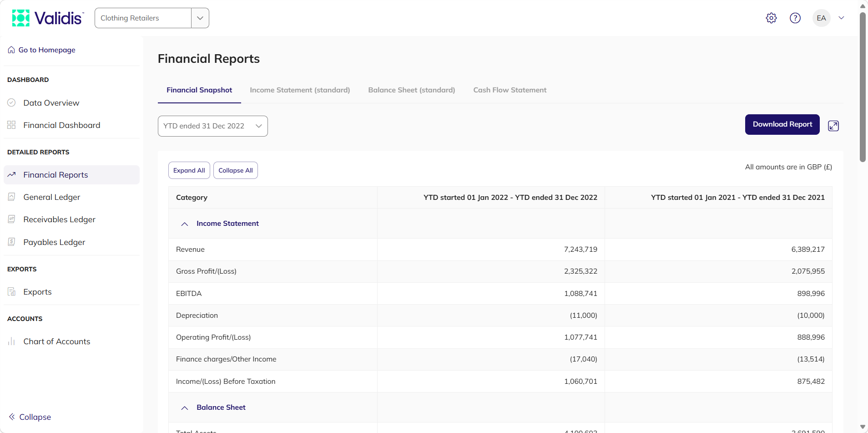
Task: Click the Exports icon
Action: (x=11, y=292)
